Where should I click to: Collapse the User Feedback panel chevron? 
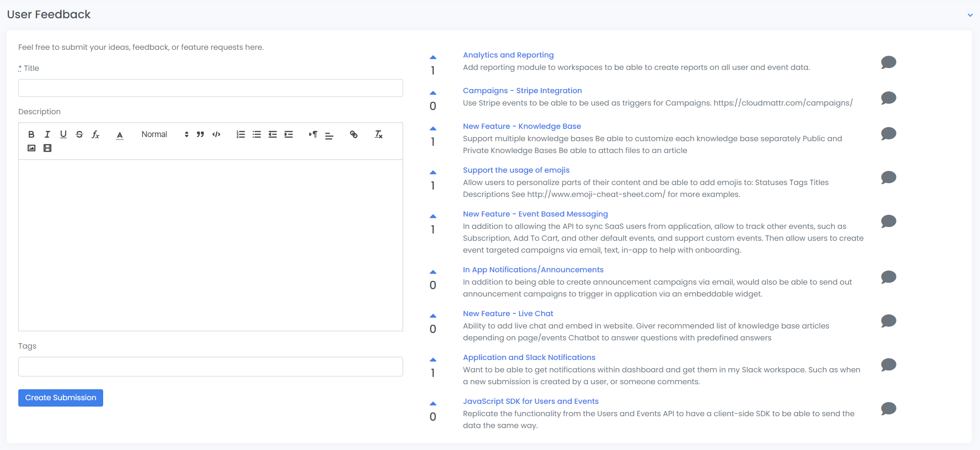click(970, 15)
